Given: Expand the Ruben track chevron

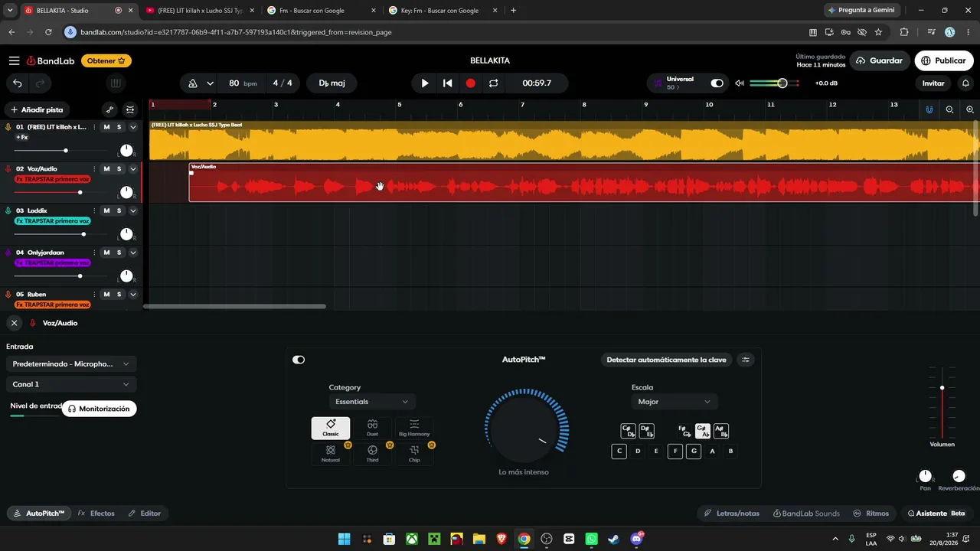Looking at the screenshot, I should tap(133, 294).
